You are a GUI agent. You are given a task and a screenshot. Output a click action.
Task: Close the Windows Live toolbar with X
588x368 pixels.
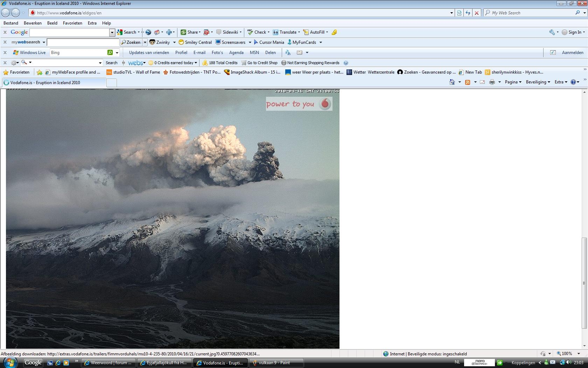(x=5, y=53)
